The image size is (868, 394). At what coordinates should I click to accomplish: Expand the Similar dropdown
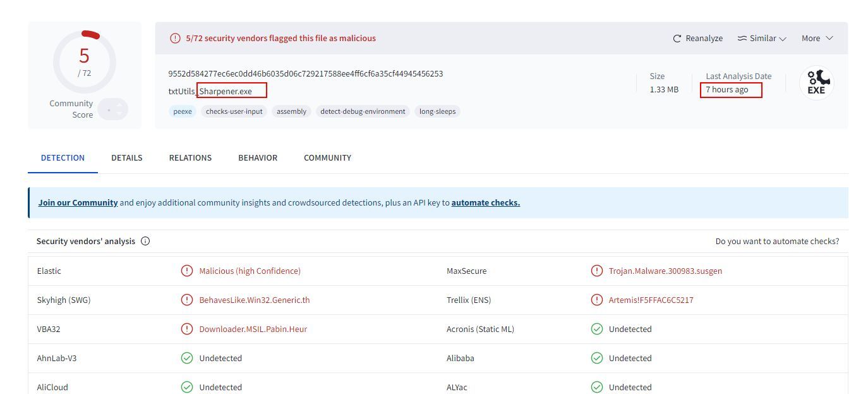pyautogui.click(x=762, y=39)
